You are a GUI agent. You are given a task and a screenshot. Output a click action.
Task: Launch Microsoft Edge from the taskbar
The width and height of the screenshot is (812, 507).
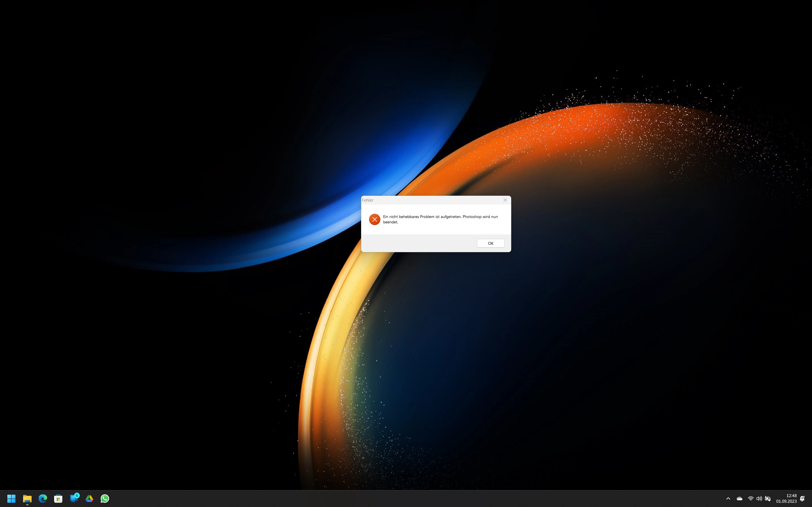click(x=43, y=498)
